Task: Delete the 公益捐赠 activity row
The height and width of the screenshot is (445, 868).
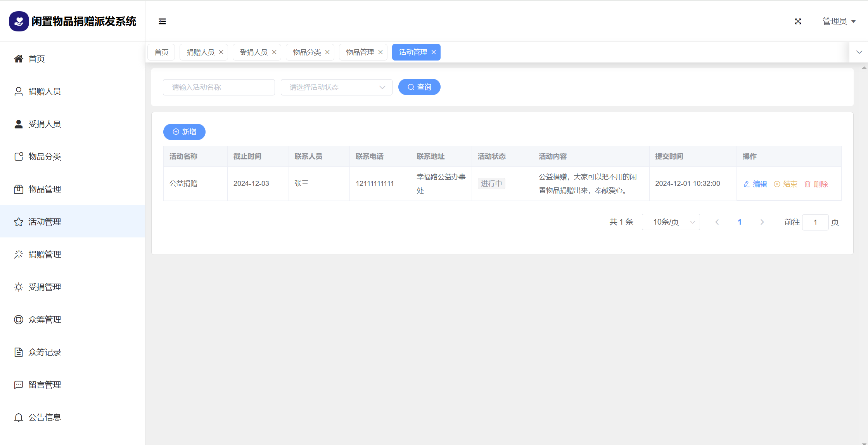Action: point(816,184)
